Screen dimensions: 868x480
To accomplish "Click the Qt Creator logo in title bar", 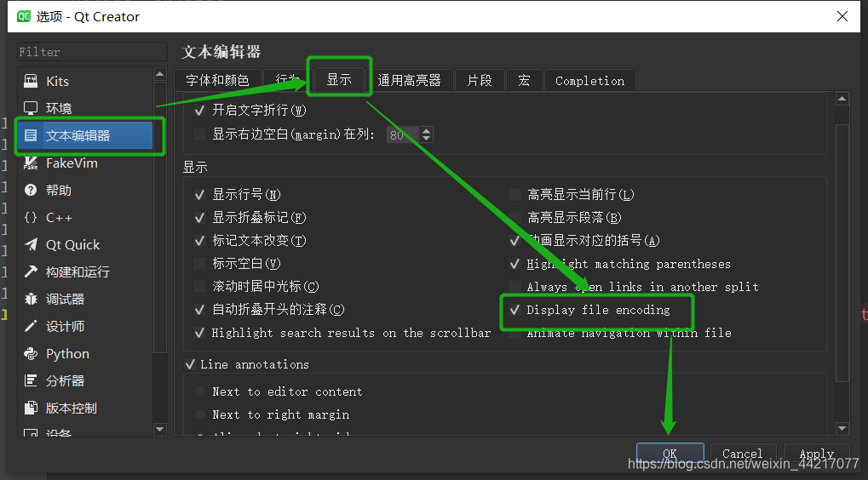I will [x=23, y=16].
